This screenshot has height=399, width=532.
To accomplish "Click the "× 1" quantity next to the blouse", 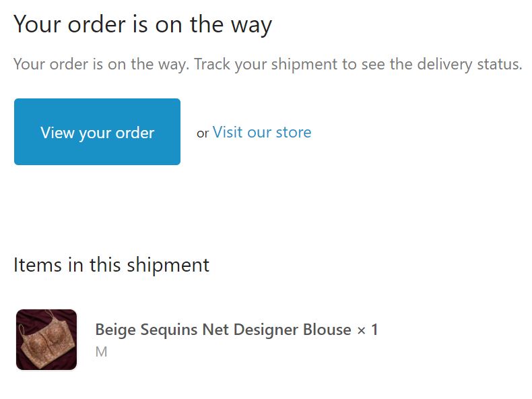I will 368,330.
